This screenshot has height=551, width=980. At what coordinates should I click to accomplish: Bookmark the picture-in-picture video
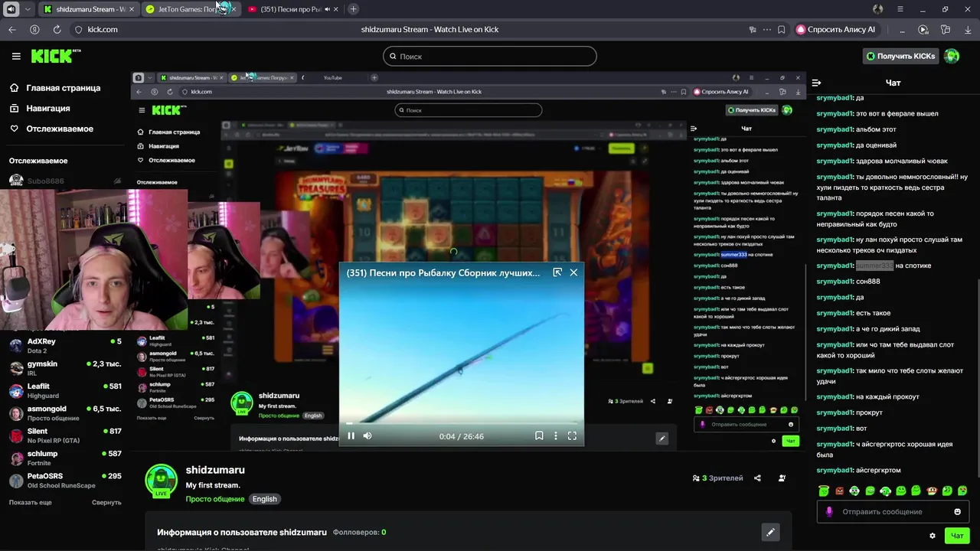(x=539, y=436)
